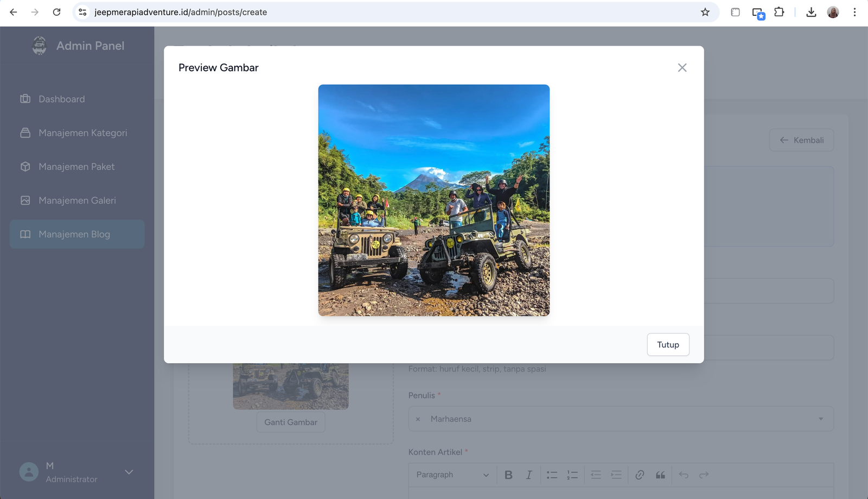Toggle italic formatting in editor
Image resolution: width=868 pixels, height=499 pixels.
[x=529, y=475]
